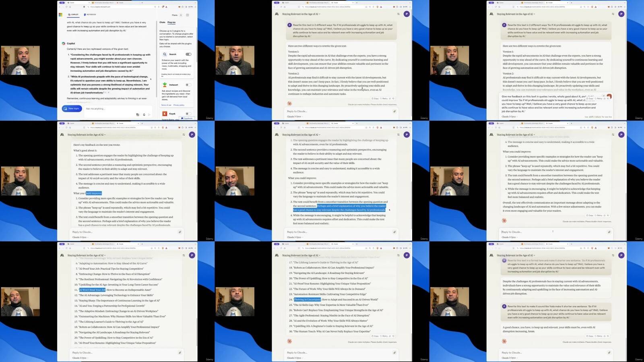Select the Plug-ins tab in Copilot's side panel
Screen dimensions: 644x362
point(171,23)
